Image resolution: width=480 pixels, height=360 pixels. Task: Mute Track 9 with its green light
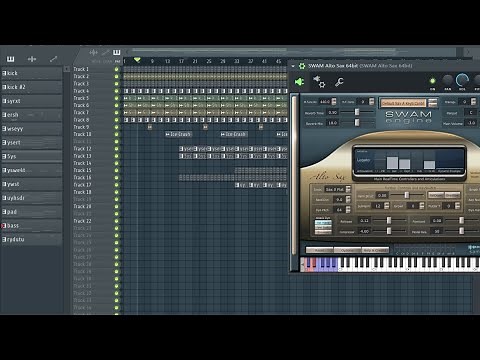pos(116,127)
